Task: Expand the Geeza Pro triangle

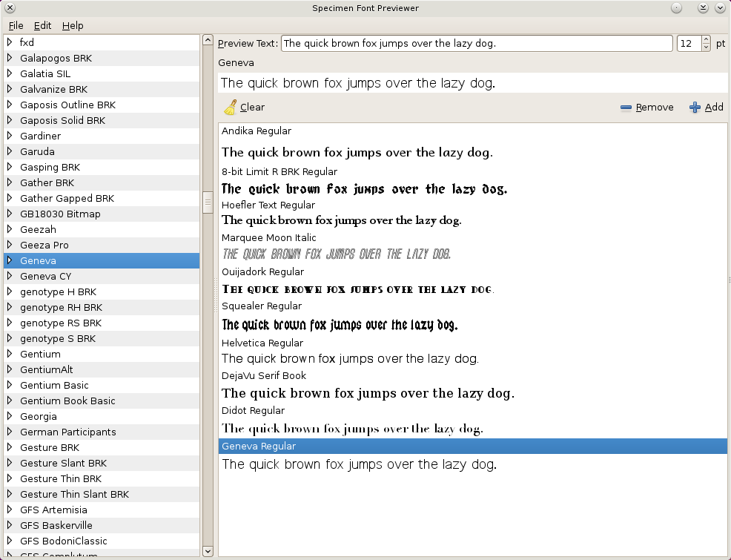Action: tap(10, 245)
